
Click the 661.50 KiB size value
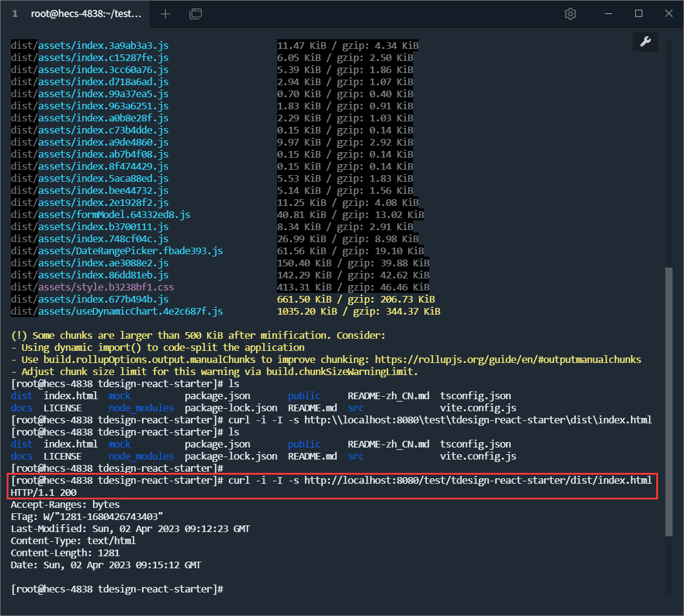pyautogui.click(x=304, y=300)
